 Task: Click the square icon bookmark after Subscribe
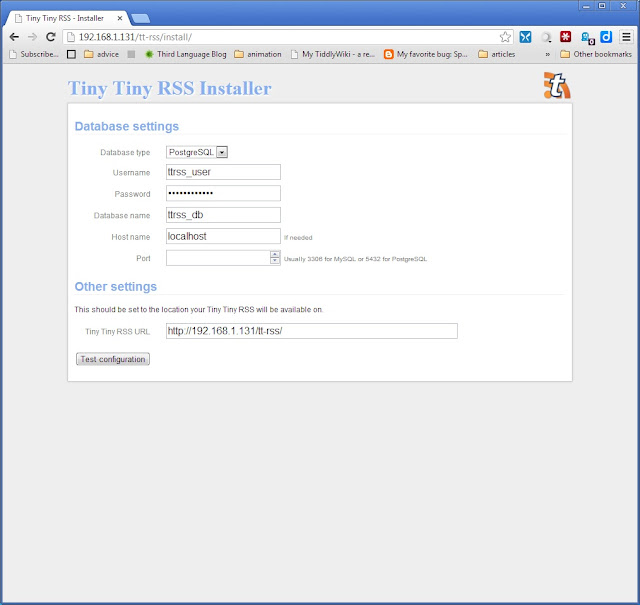point(71,54)
